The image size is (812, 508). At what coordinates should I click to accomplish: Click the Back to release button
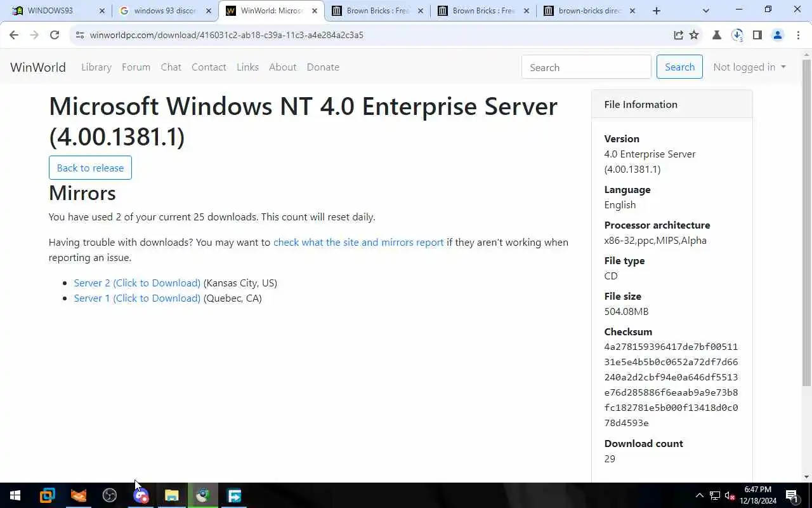coord(90,168)
